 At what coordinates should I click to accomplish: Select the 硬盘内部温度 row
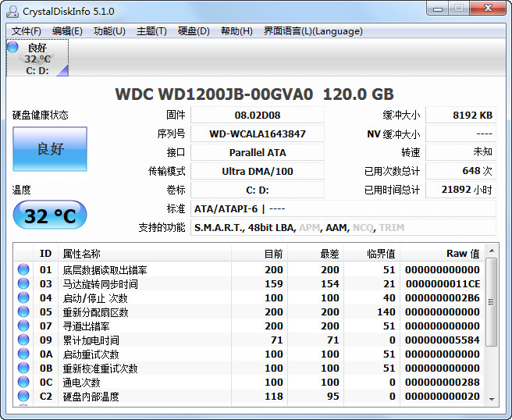pos(250,396)
